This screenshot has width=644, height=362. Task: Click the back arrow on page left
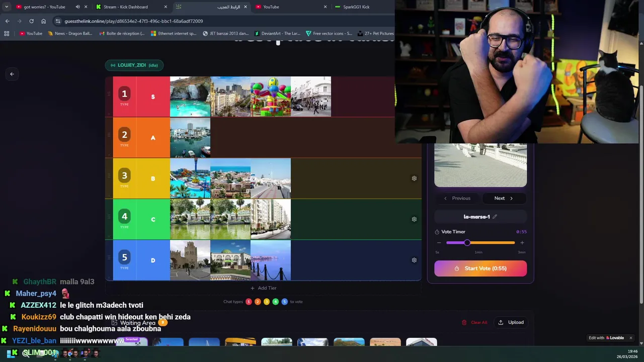click(x=12, y=74)
